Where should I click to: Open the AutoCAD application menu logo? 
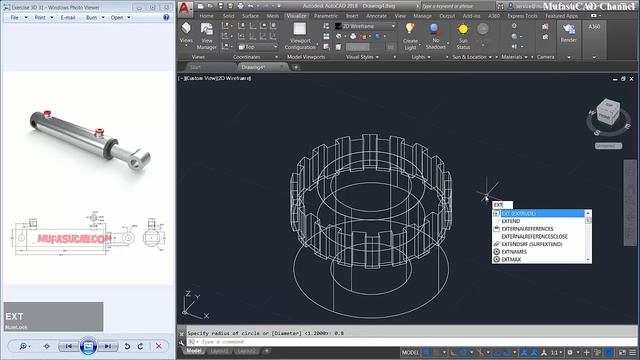point(185,8)
